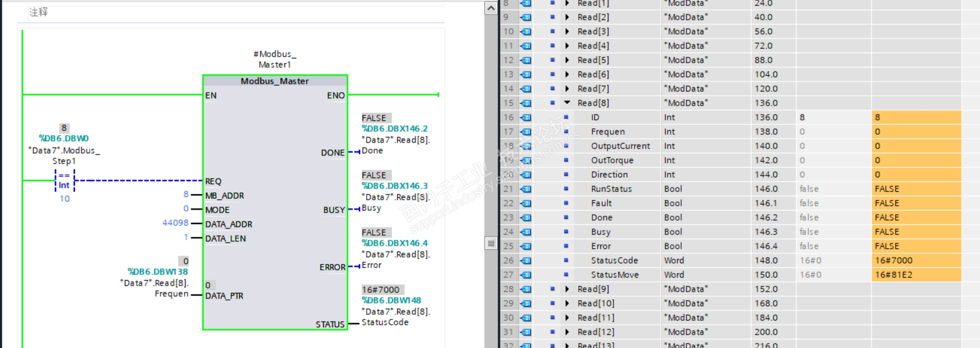The height and width of the screenshot is (348, 980).
Task: Select the Modbus_Master block title
Action: 274,81
